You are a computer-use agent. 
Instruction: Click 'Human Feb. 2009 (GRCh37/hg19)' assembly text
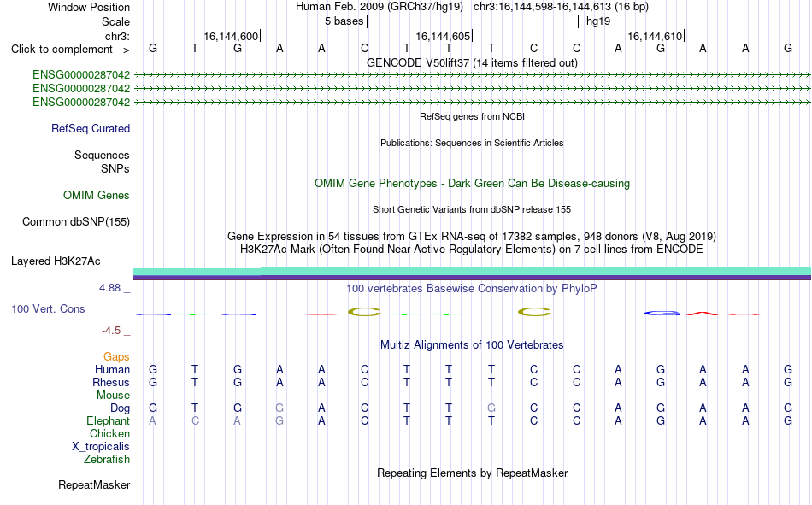pyautogui.click(x=381, y=7)
